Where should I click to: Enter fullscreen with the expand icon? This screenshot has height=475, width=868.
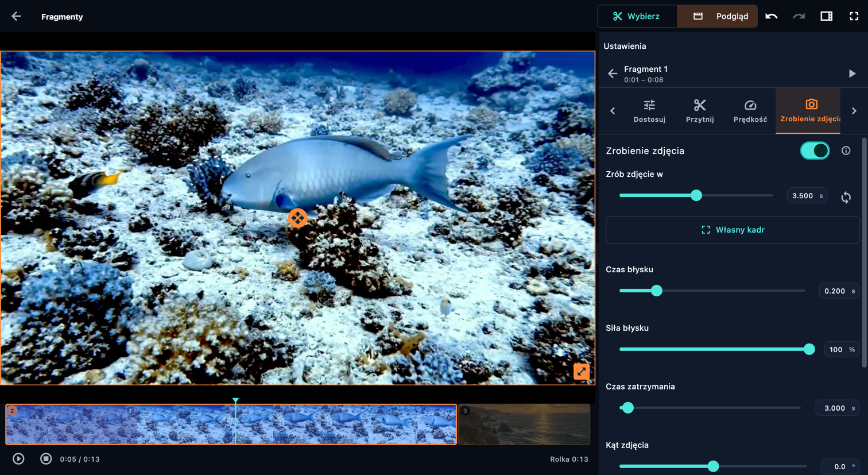click(854, 16)
